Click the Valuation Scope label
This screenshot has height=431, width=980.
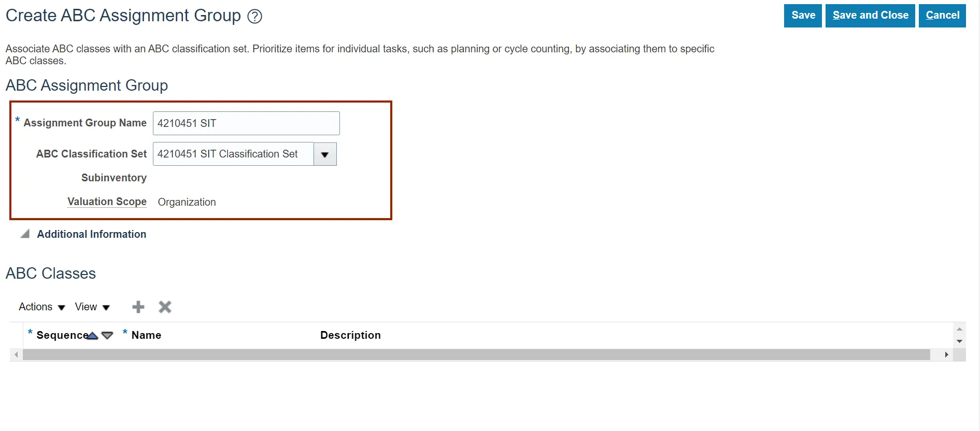point(107,202)
